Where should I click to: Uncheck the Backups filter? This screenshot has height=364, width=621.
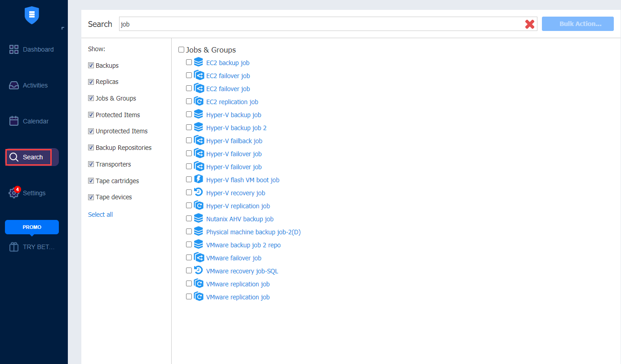click(91, 66)
